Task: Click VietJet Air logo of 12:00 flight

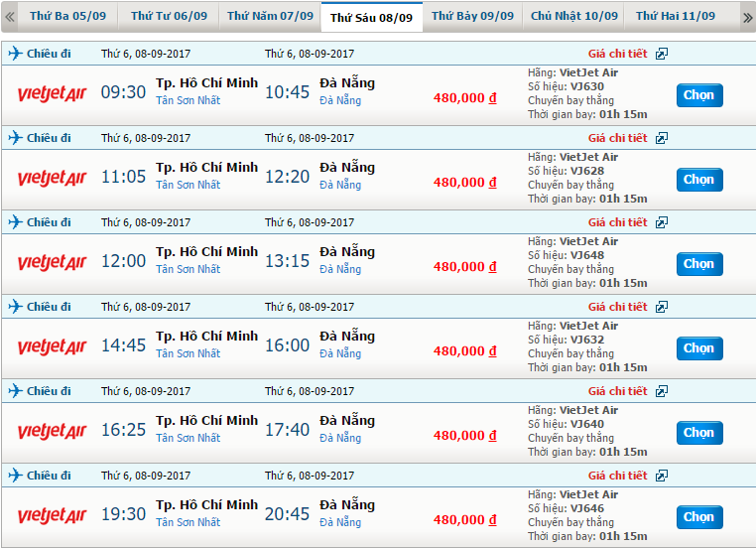Action: pos(52,262)
